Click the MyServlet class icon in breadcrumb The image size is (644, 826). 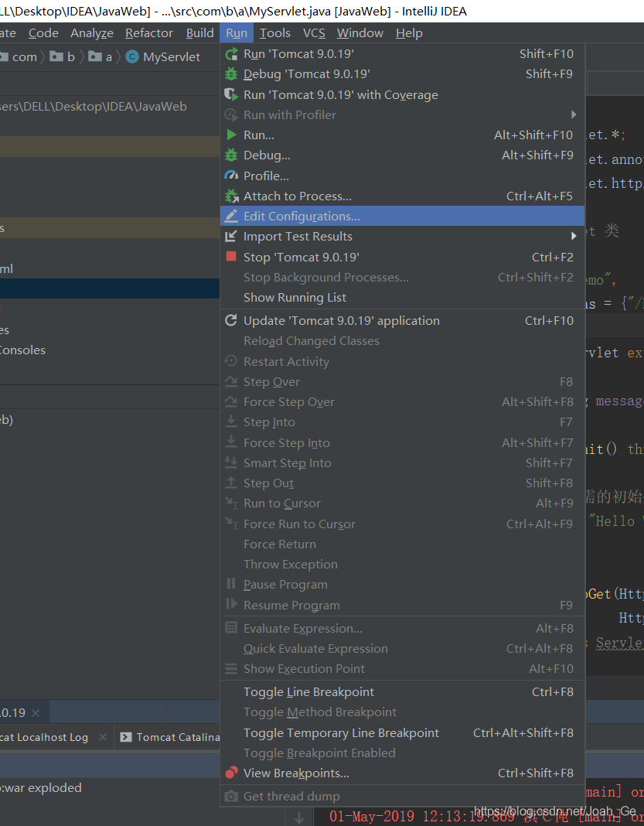point(132,56)
